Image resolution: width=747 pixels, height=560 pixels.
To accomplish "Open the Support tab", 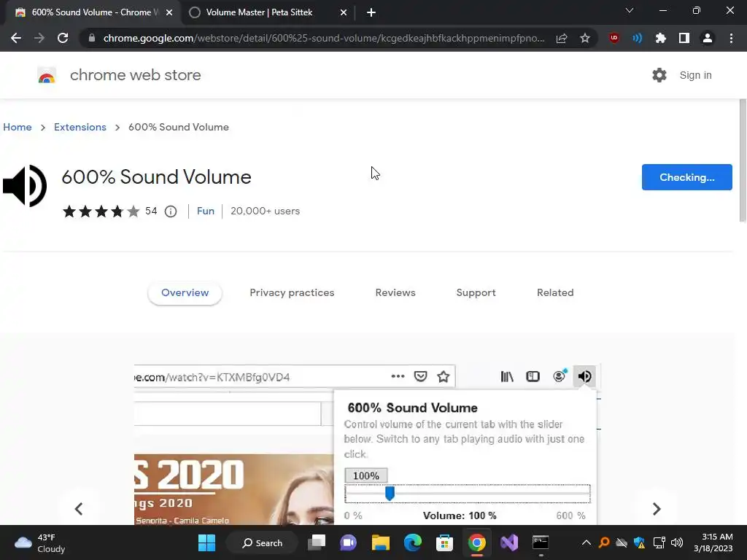I will click(476, 293).
